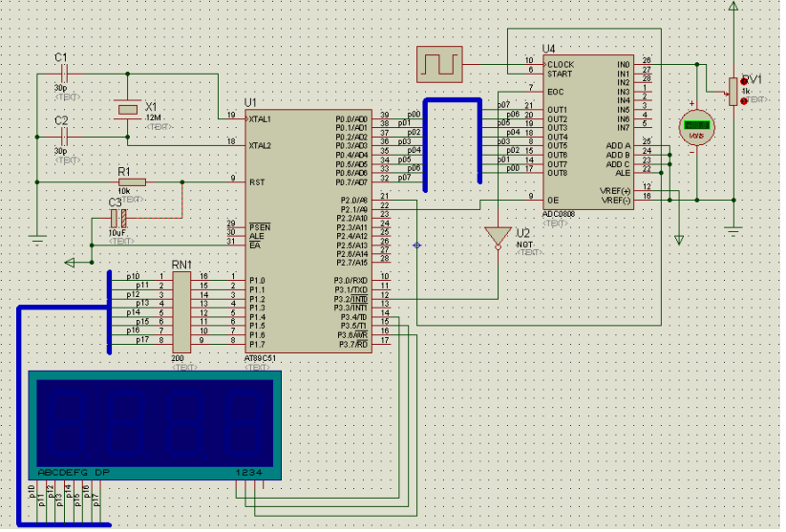Click the DC voltmeter instrument
The height and width of the screenshot is (532, 786).
tap(697, 126)
